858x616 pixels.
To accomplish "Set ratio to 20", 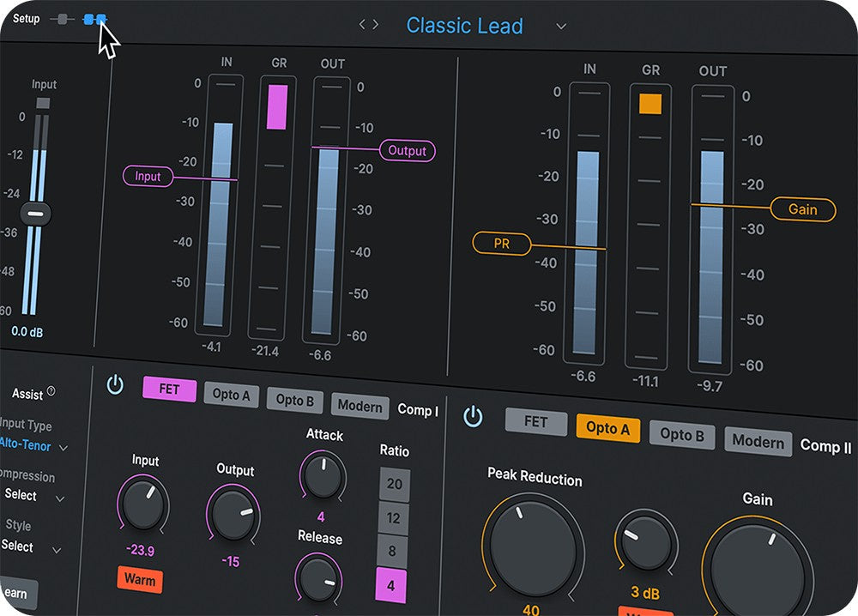I will pyautogui.click(x=395, y=484).
